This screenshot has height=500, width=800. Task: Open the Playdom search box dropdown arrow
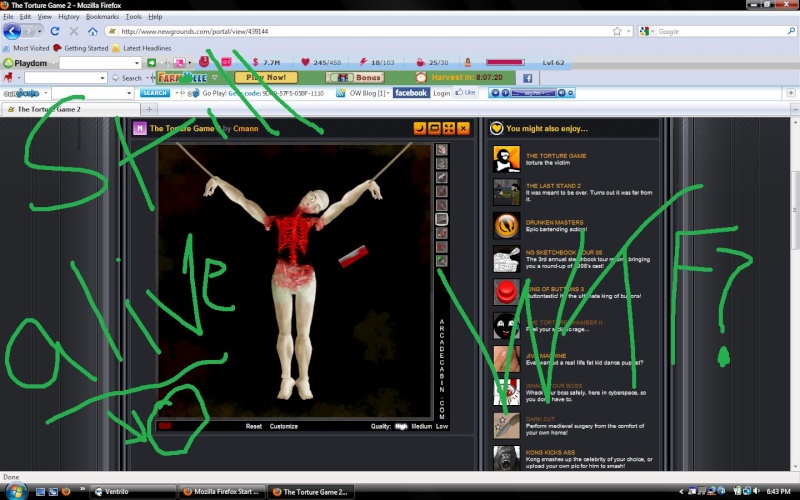137,63
